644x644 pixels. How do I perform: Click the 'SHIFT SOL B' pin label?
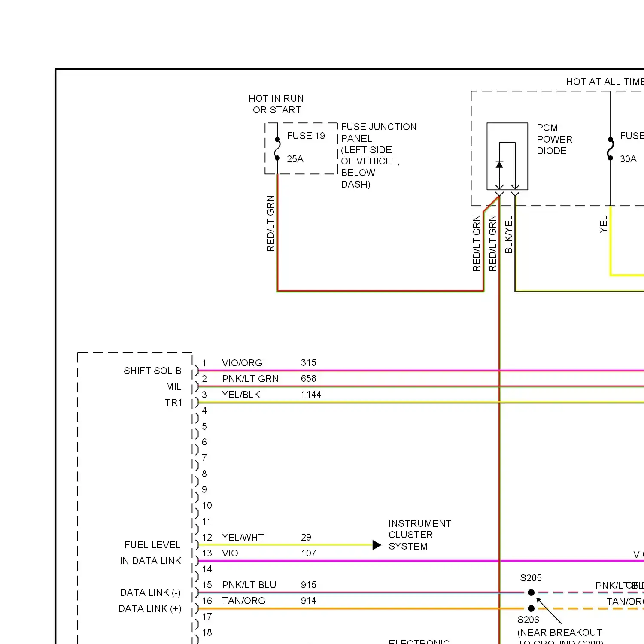coord(152,371)
